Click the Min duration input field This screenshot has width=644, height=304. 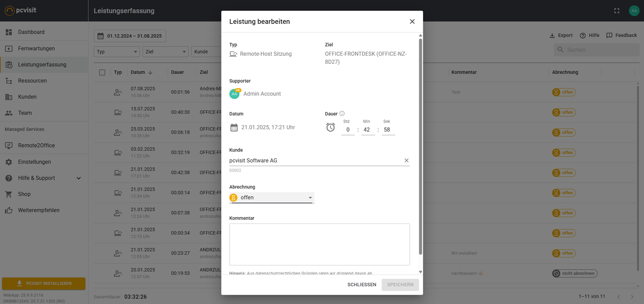click(x=367, y=130)
